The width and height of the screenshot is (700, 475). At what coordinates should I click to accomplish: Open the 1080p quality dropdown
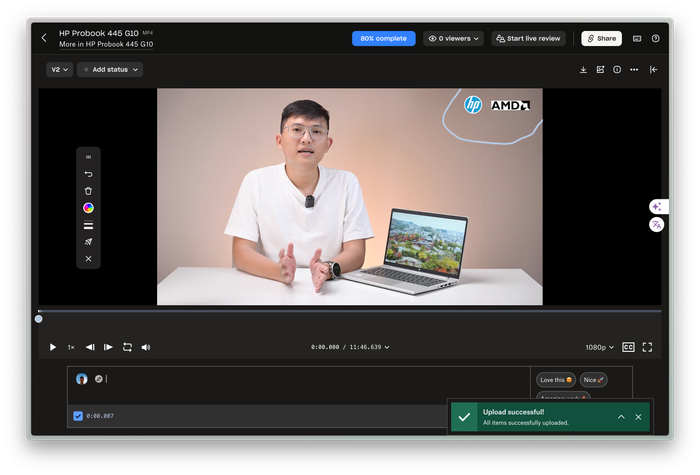(598, 347)
